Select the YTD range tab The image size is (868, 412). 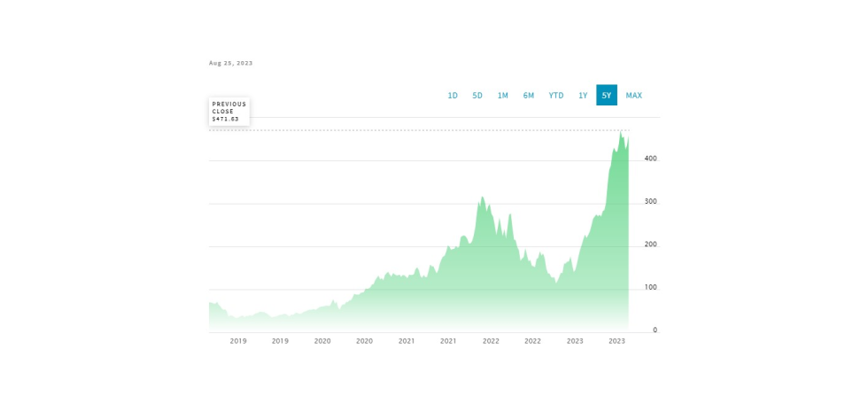[556, 96]
